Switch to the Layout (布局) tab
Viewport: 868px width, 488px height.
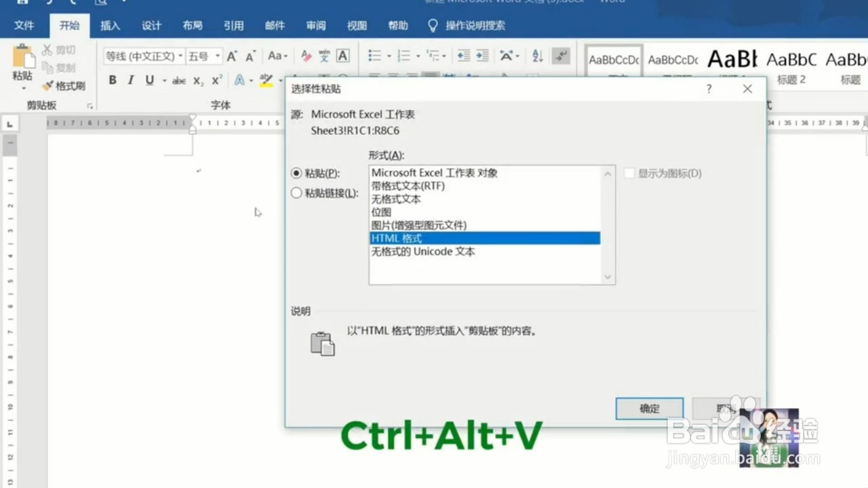[193, 26]
